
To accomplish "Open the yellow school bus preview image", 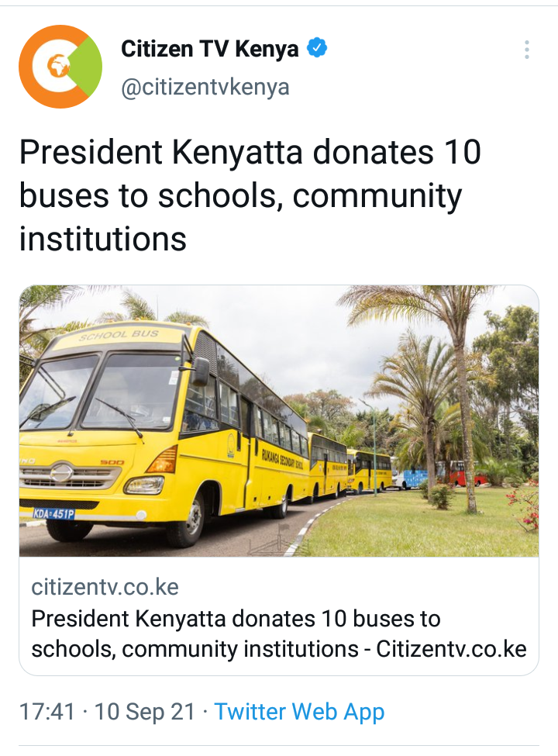I will click(x=279, y=421).
